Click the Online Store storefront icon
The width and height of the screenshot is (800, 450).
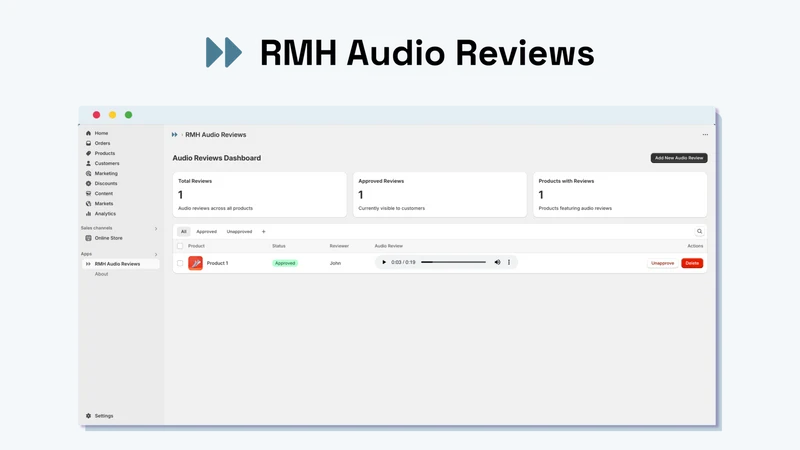tap(88, 238)
